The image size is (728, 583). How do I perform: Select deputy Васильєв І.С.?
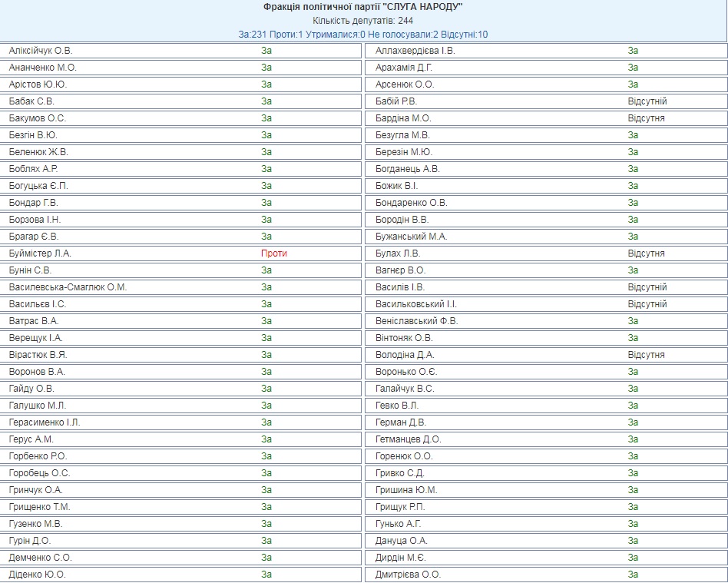coord(37,304)
